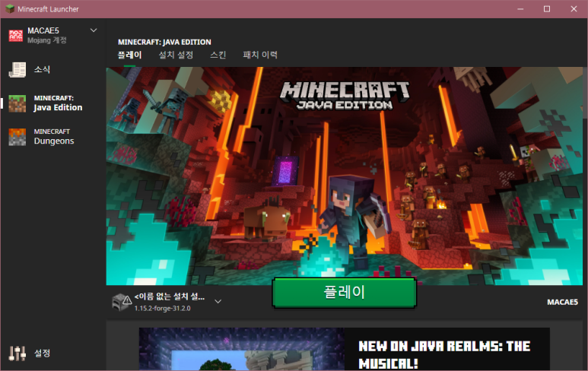
Task: Click the vertical scrollbar on the right
Action: 585,94
